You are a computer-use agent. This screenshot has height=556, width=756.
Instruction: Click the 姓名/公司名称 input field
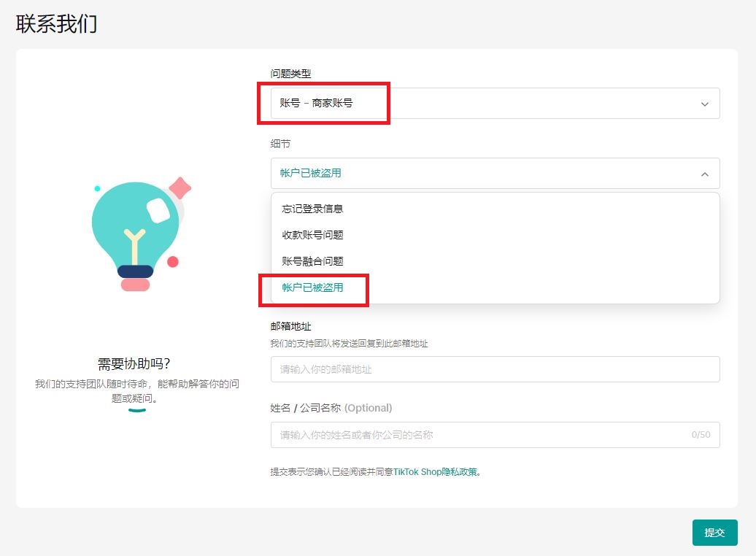(x=482, y=435)
